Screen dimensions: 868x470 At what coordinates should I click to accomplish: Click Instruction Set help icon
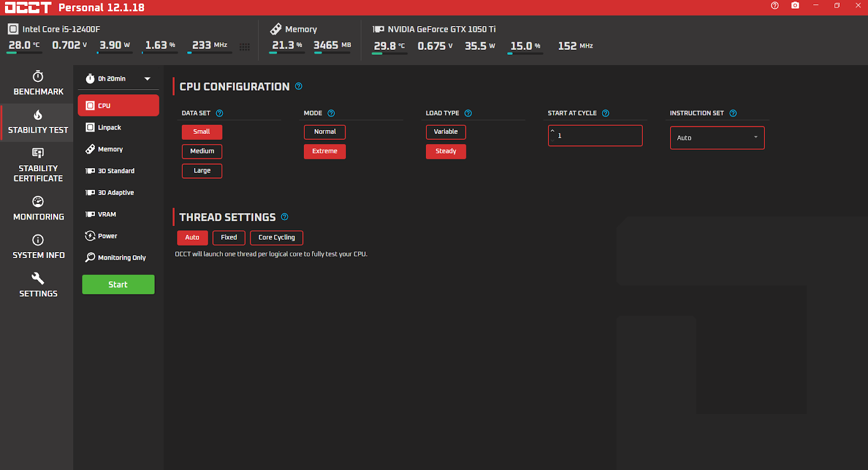pyautogui.click(x=733, y=113)
